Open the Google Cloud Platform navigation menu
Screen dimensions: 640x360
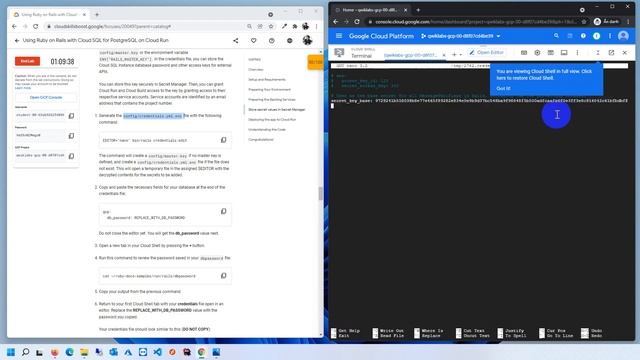pyautogui.click(x=339, y=36)
